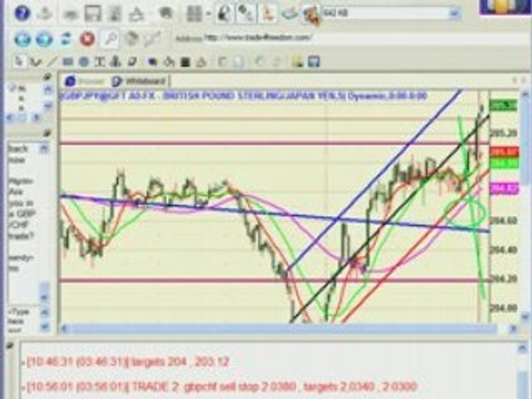Click the pin icon above the user list panel

pyautogui.click(x=48, y=76)
